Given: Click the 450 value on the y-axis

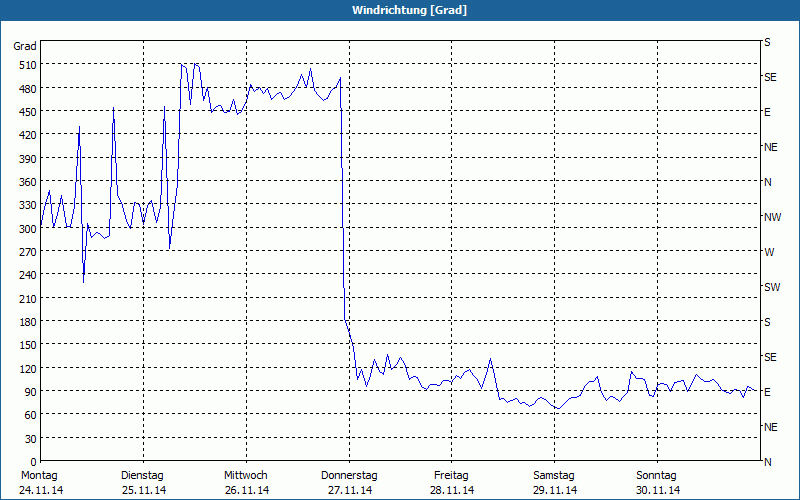Looking at the screenshot, I should (26, 112).
